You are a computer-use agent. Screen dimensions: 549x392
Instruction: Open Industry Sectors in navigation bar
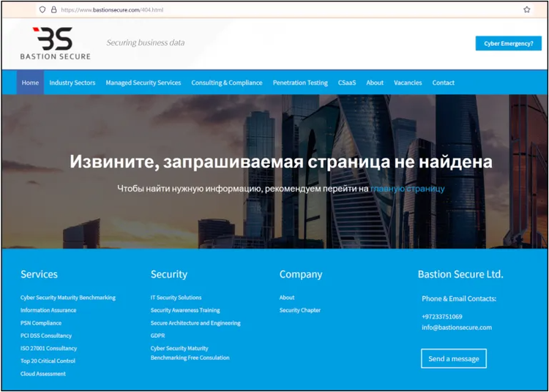point(72,83)
